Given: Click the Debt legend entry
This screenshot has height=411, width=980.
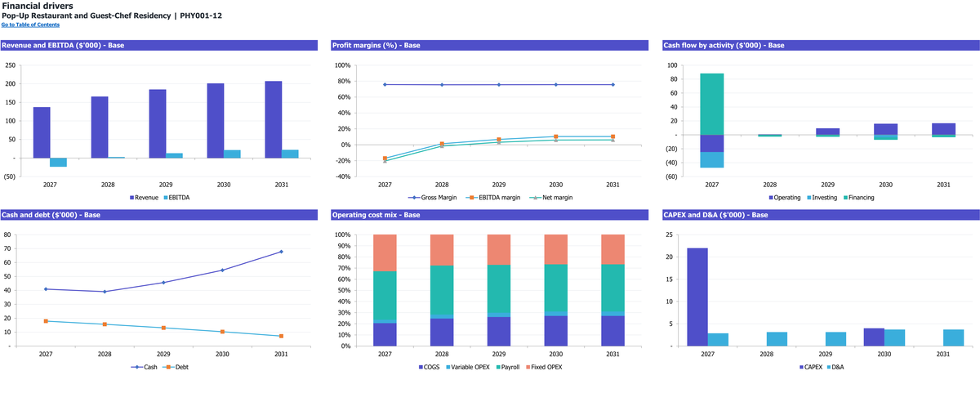Looking at the screenshot, I should click(176, 367).
